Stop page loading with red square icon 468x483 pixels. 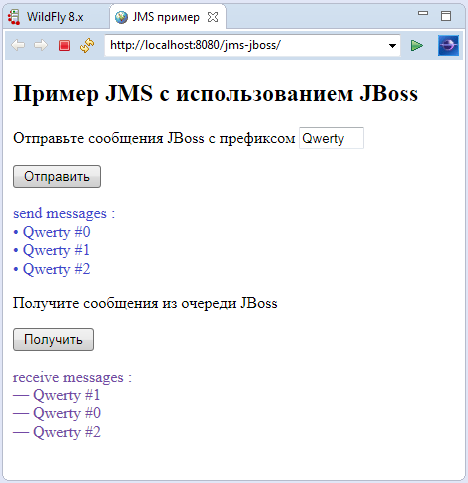64,45
